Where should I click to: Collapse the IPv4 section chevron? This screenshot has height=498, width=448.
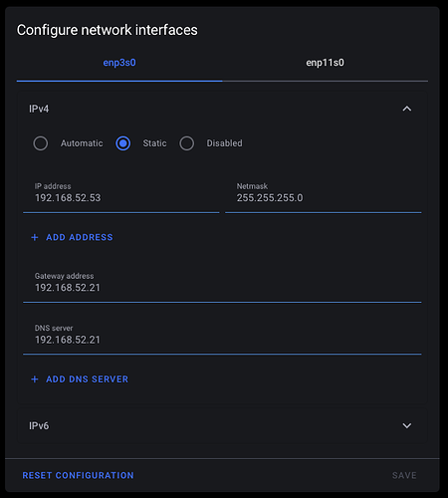click(x=407, y=109)
